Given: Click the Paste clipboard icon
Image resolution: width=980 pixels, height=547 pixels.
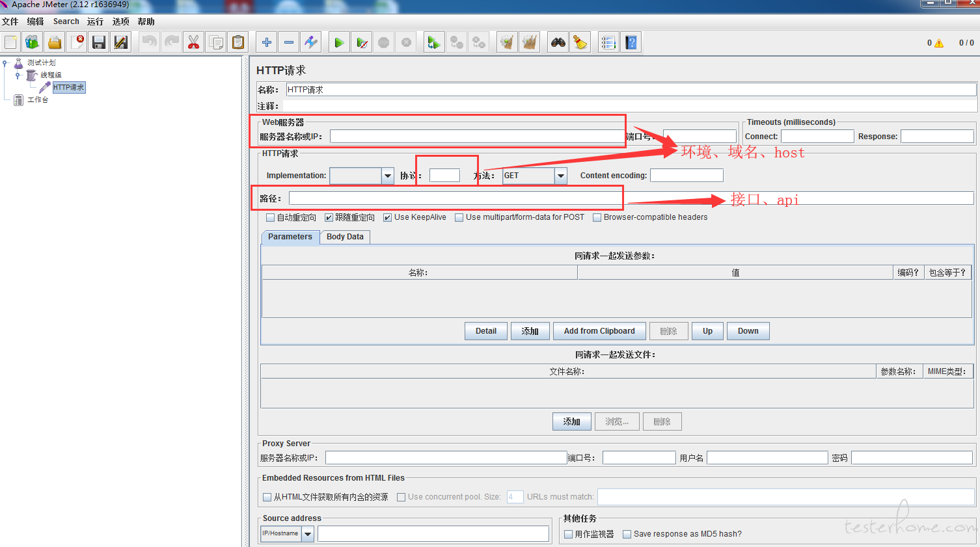Looking at the screenshot, I should (238, 42).
